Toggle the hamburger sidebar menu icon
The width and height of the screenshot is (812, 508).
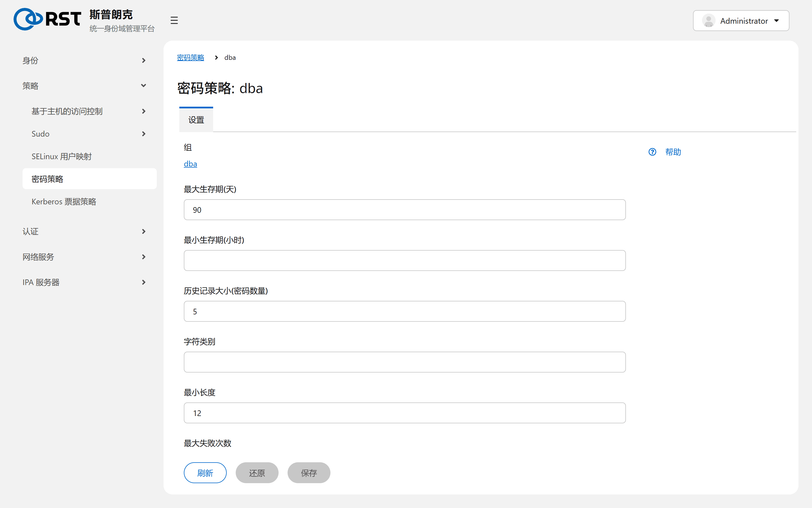pos(174,20)
